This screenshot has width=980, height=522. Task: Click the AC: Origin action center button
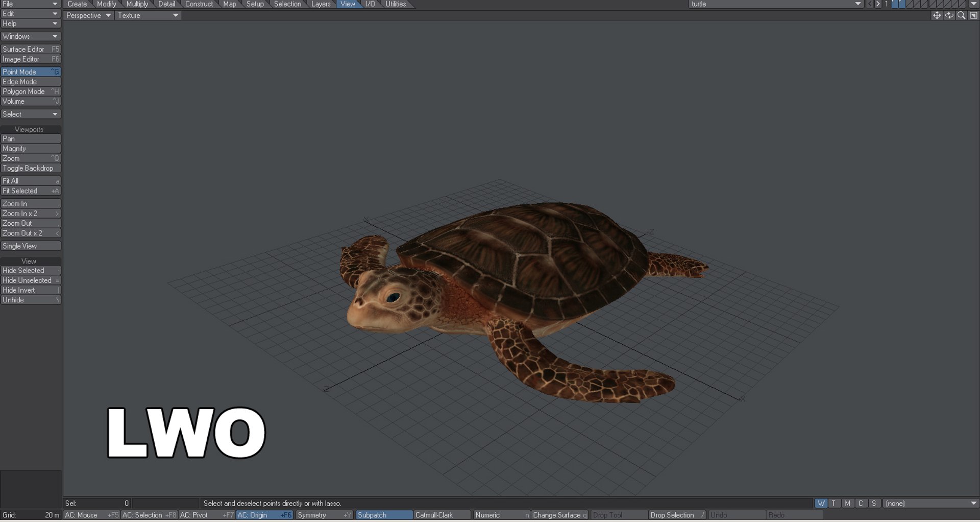click(x=264, y=515)
